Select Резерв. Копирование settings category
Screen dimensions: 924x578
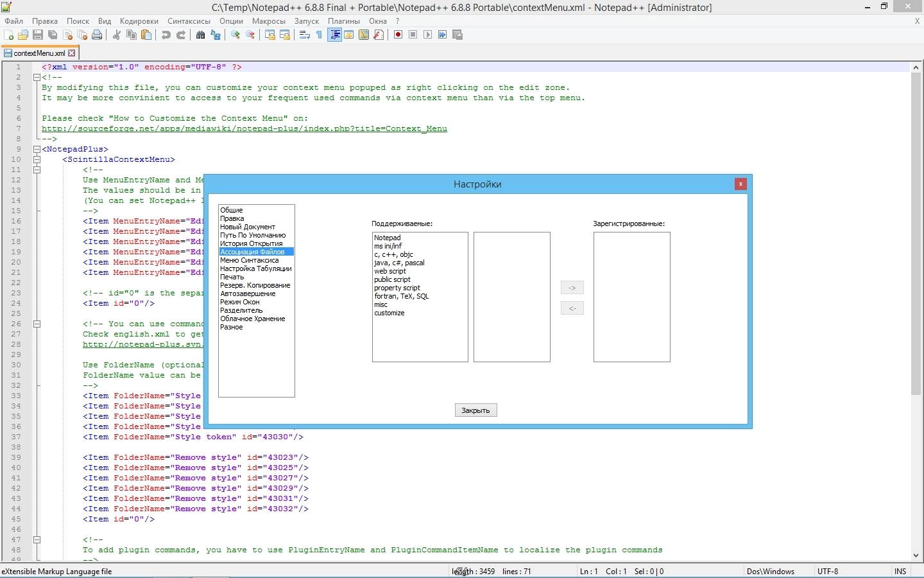click(255, 285)
